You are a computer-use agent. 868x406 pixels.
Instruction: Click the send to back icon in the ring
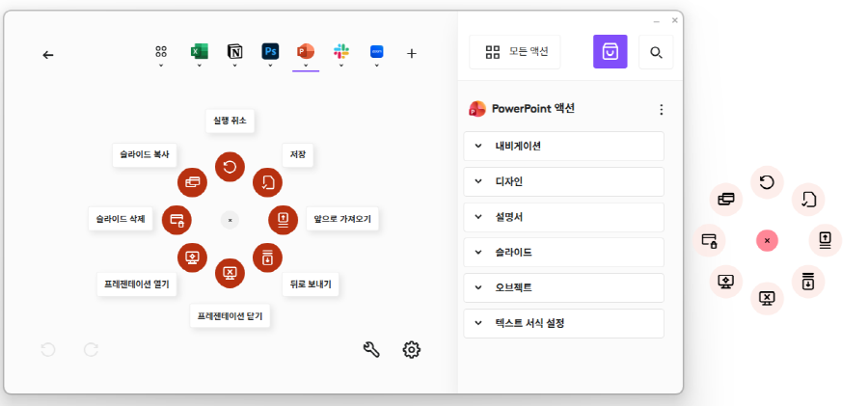[267, 257]
